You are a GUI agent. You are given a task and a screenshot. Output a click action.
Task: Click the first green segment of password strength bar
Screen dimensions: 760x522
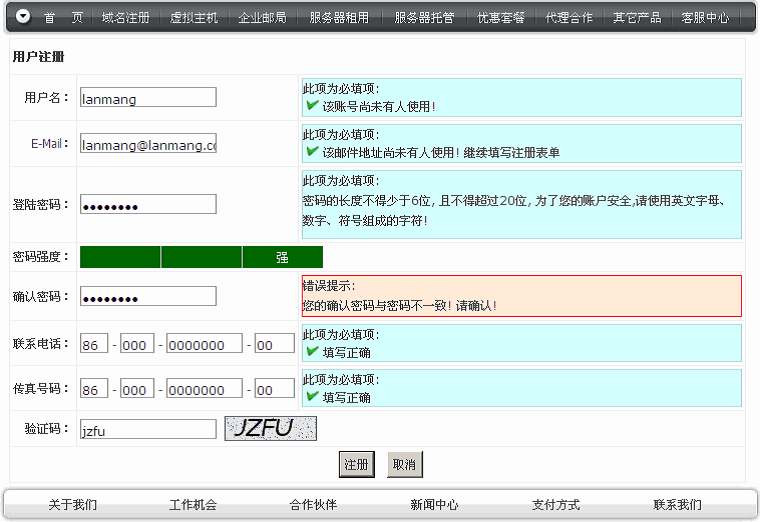(120, 257)
